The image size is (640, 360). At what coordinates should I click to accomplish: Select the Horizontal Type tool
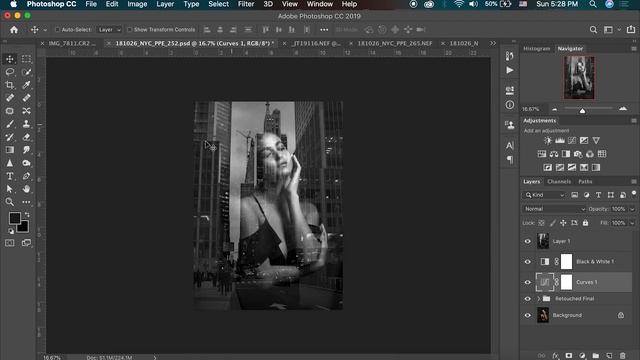tap(10, 176)
